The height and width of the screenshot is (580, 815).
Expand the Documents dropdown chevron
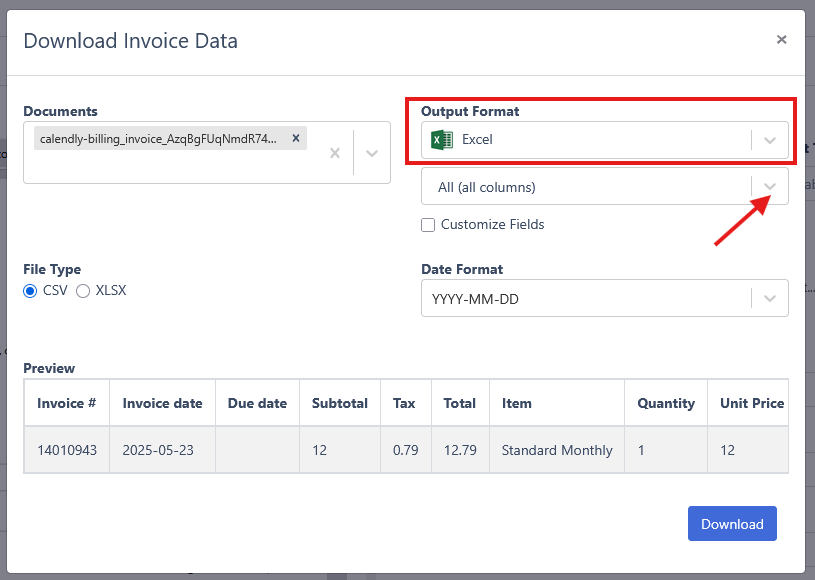click(x=372, y=153)
